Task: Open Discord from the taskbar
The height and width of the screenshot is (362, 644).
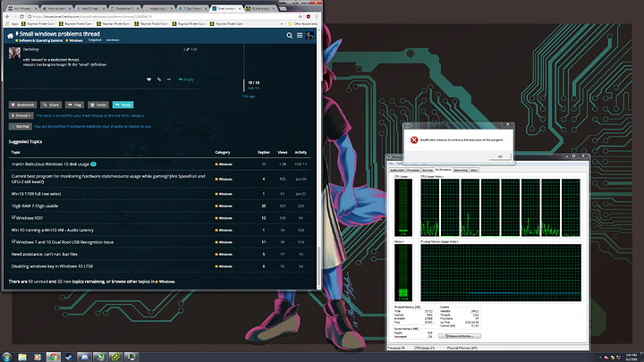Action: point(85,357)
